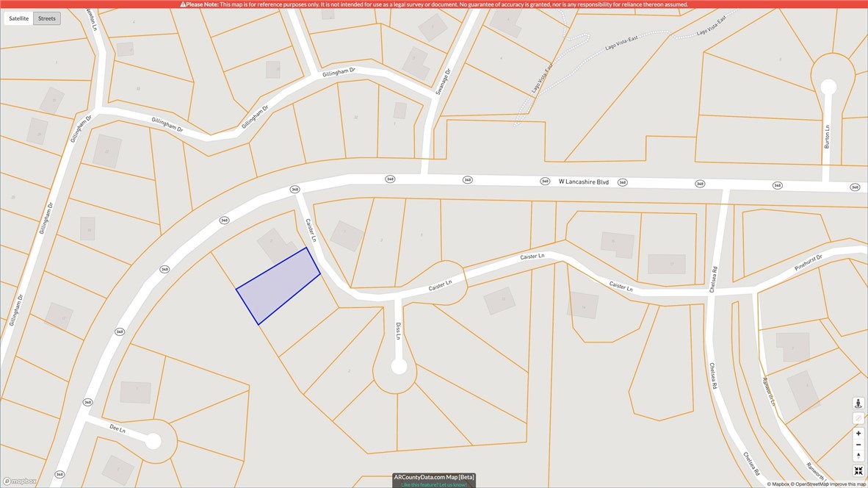Screen dimensions: 868x488
Task: Enable Satellite map view
Action: (18, 18)
